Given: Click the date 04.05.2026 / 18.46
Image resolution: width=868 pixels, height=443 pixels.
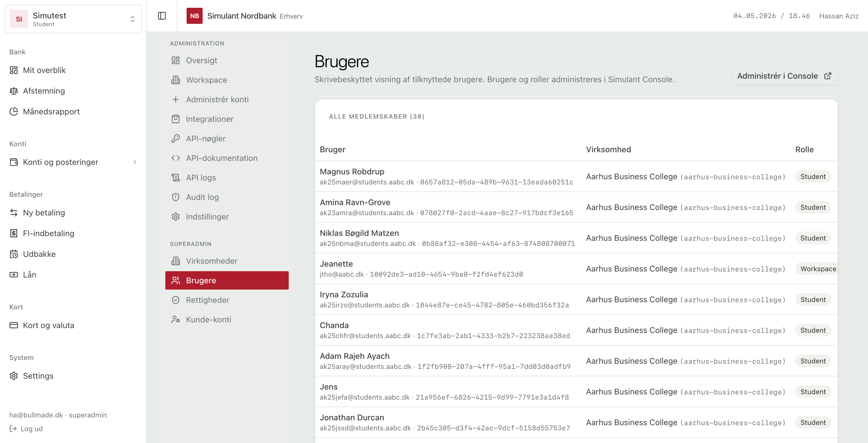Looking at the screenshot, I should tap(771, 16).
